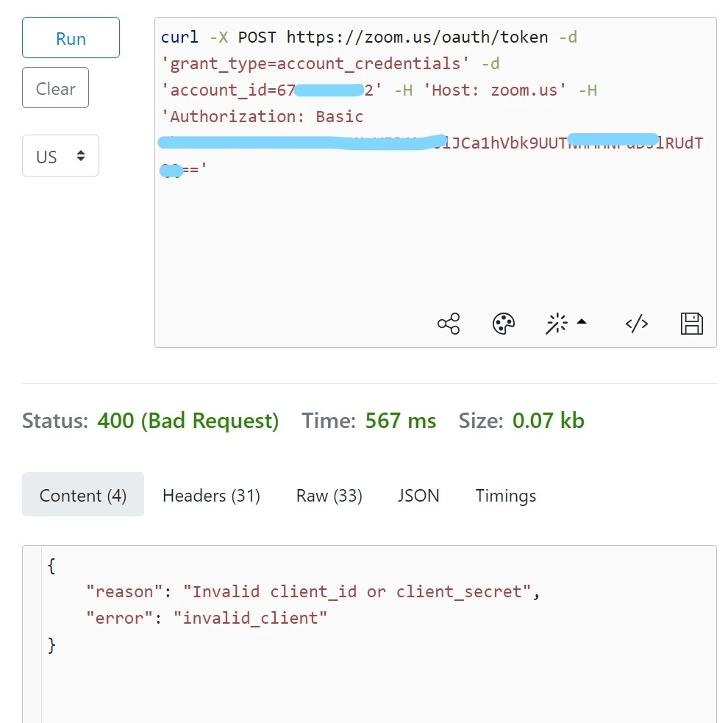
Task: Click the Clear button
Action: [55, 88]
